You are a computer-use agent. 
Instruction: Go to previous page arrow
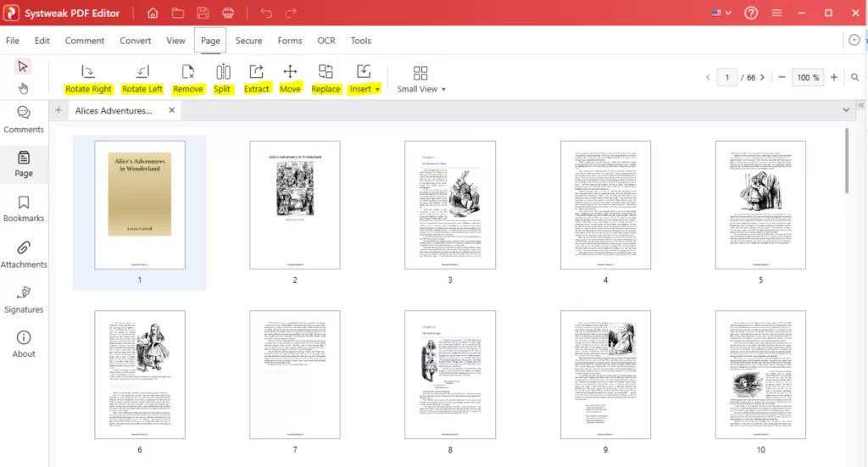coord(708,77)
